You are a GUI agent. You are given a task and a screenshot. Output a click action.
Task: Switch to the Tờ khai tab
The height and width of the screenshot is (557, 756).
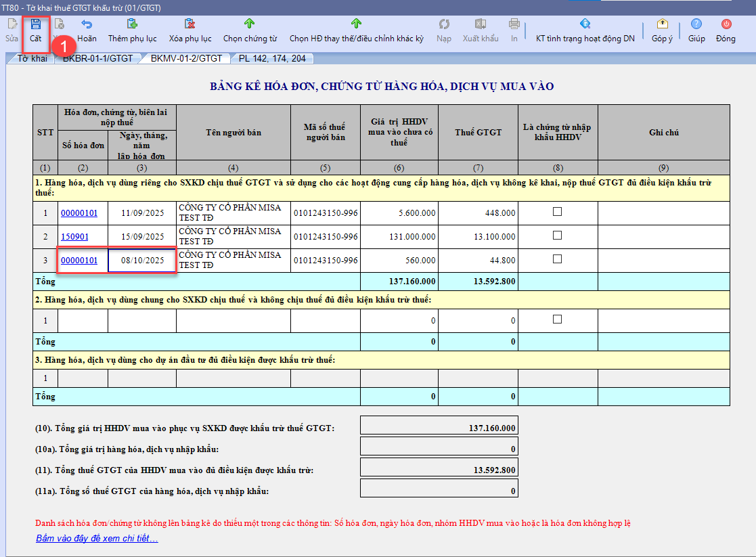point(32,58)
